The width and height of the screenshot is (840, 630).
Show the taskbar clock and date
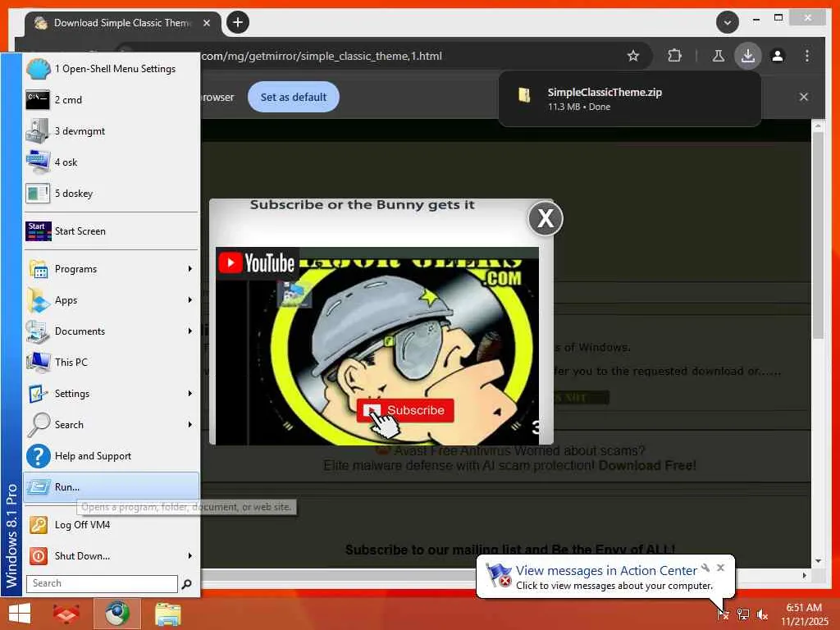click(x=804, y=614)
